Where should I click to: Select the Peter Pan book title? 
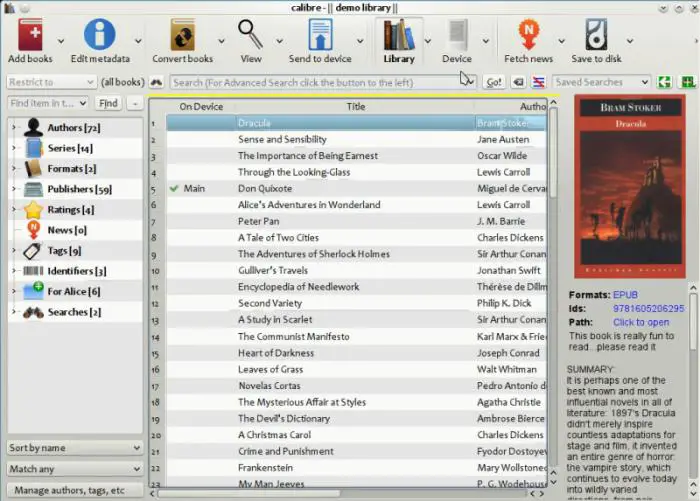pyautogui.click(x=258, y=221)
